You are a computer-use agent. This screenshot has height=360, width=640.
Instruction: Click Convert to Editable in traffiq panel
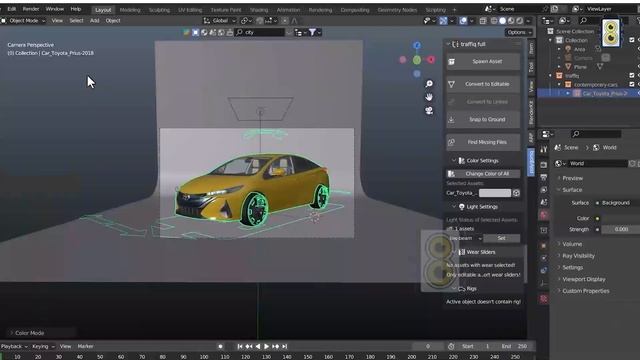(x=483, y=84)
